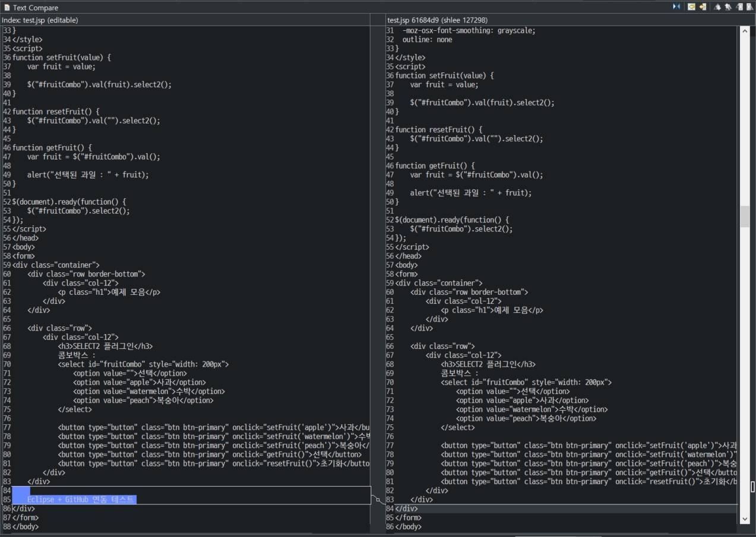Click the right pane vertical scrollbar thumb

(745, 217)
